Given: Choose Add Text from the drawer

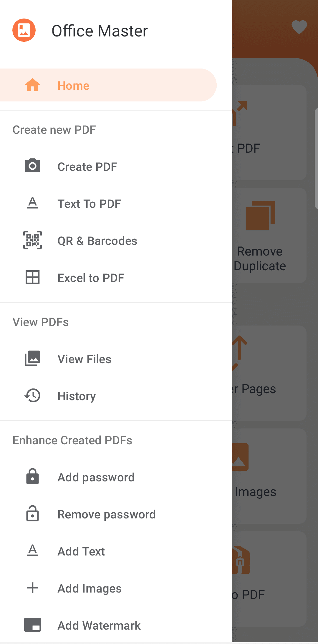Looking at the screenshot, I should pyautogui.click(x=81, y=551).
